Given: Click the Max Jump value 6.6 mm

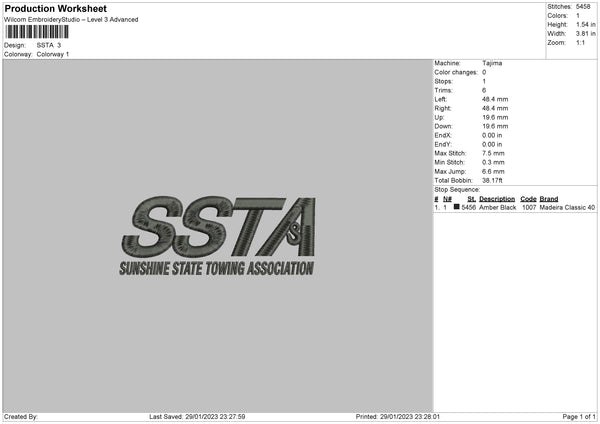Looking at the screenshot, I should 493,171.
